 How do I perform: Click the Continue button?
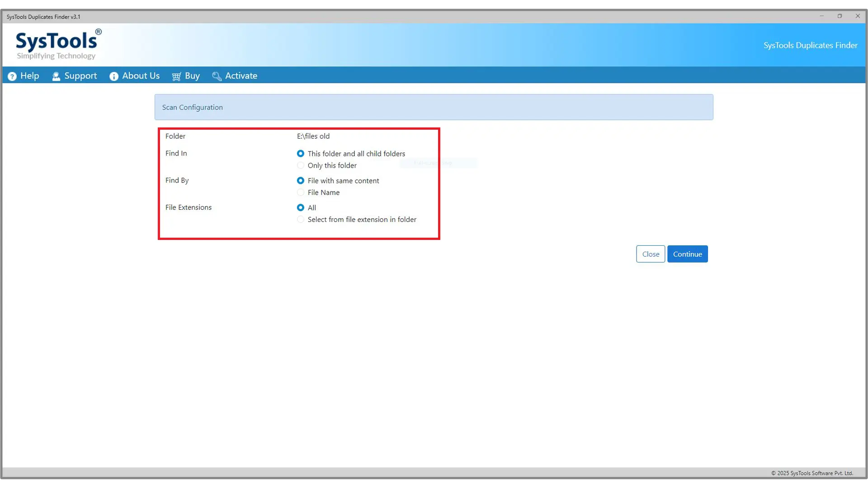point(687,254)
